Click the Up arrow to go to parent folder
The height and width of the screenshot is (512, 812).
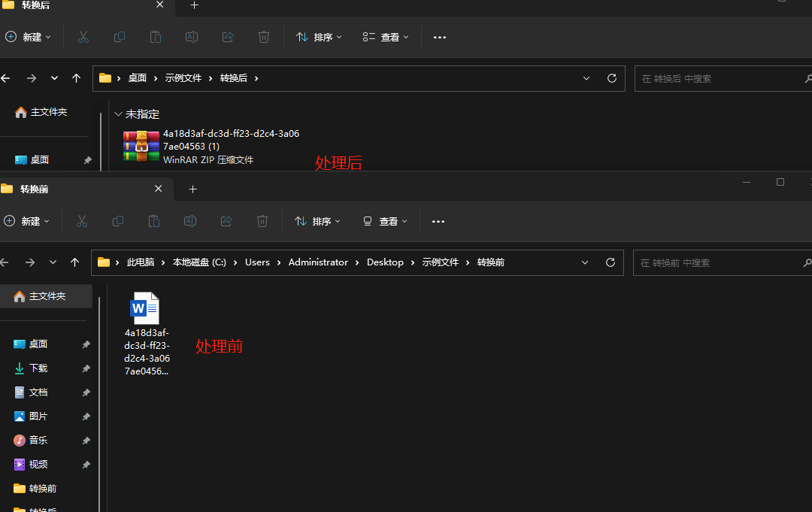(x=74, y=262)
